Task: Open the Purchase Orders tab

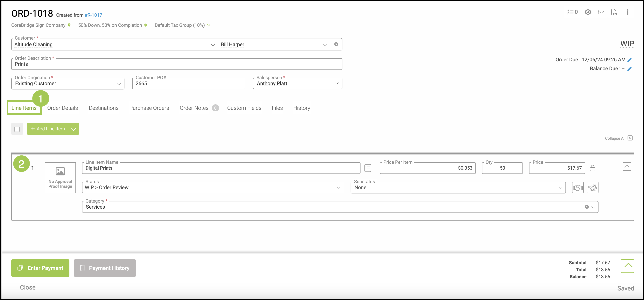Action: (149, 108)
